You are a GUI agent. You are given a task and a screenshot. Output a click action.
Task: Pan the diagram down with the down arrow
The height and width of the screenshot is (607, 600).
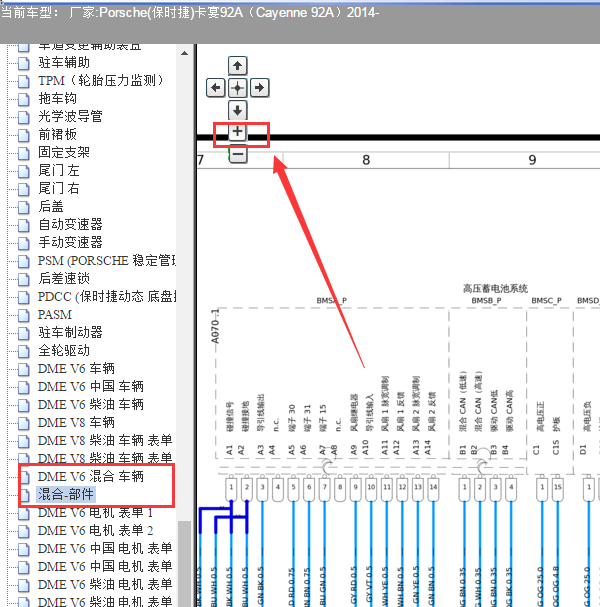click(237, 110)
